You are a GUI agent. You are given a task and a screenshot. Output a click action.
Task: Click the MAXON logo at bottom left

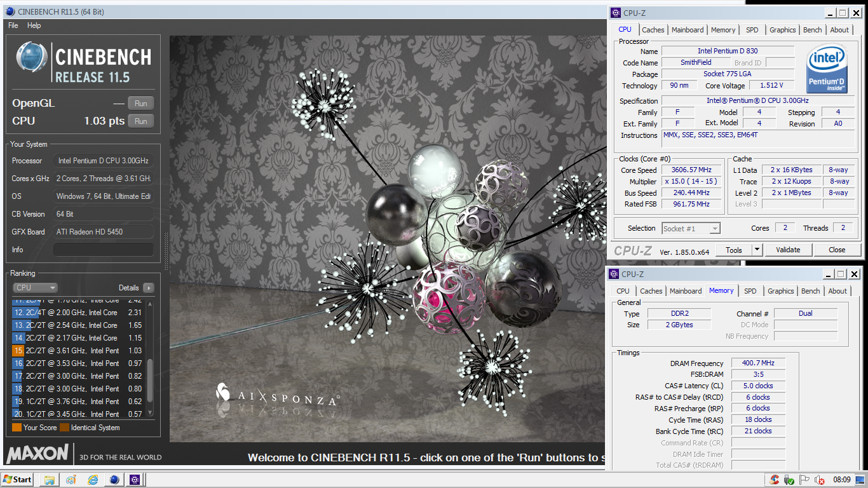pos(37,454)
